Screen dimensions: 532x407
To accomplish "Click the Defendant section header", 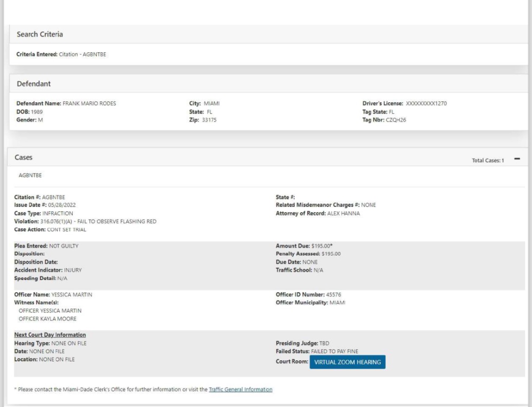I will tap(34, 84).
